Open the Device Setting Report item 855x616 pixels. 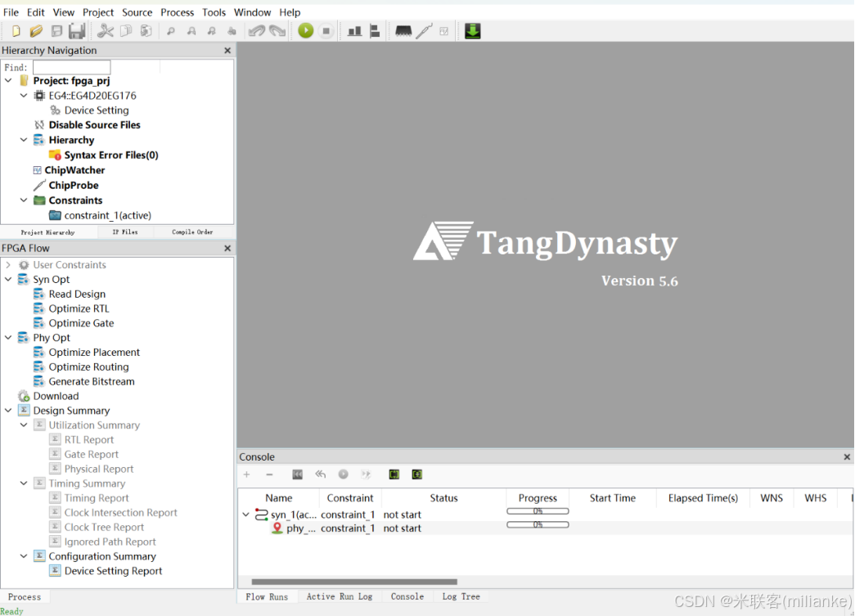[x=113, y=571]
